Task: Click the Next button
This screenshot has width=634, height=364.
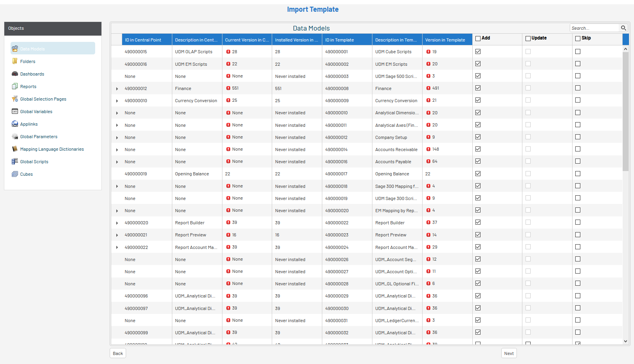Action: coord(509,353)
